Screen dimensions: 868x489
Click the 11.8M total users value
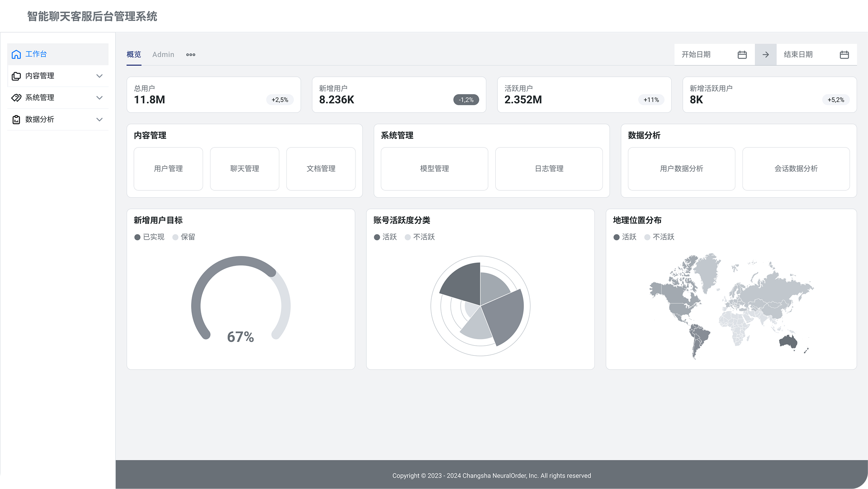[x=149, y=100]
